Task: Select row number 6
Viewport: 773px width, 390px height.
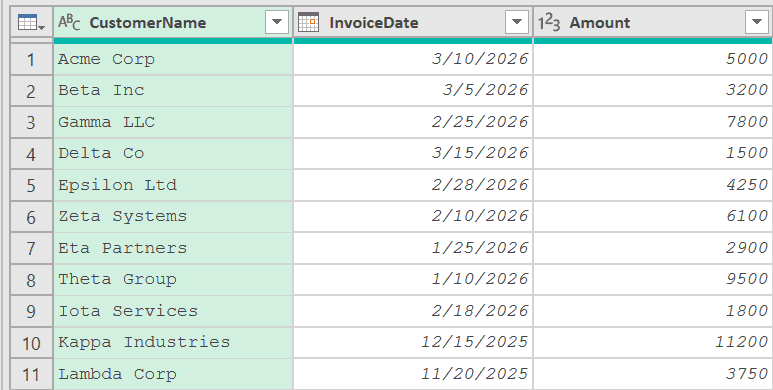Action: pyautogui.click(x=31, y=217)
